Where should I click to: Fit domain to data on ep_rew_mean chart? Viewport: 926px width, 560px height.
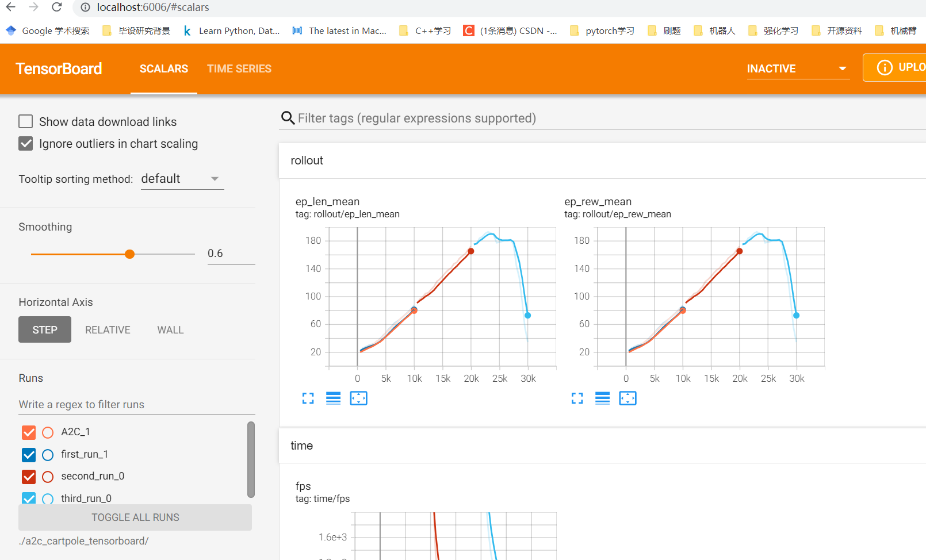click(x=628, y=398)
